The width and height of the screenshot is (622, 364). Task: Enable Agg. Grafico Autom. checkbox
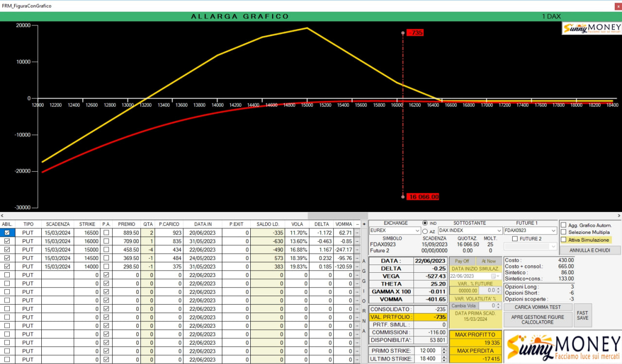click(x=564, y=225)
